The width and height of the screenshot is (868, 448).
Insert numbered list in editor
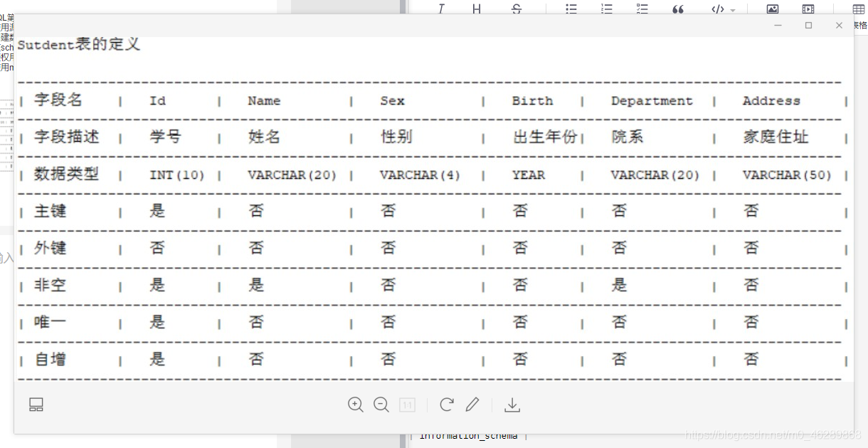pyautogui.click(x=606, y=9)
